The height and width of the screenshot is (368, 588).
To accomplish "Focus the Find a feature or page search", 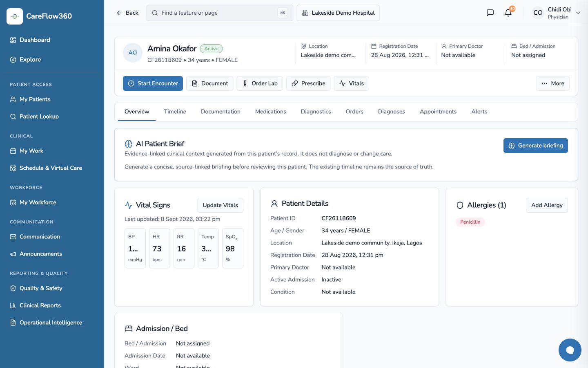I will pos(220,13).
